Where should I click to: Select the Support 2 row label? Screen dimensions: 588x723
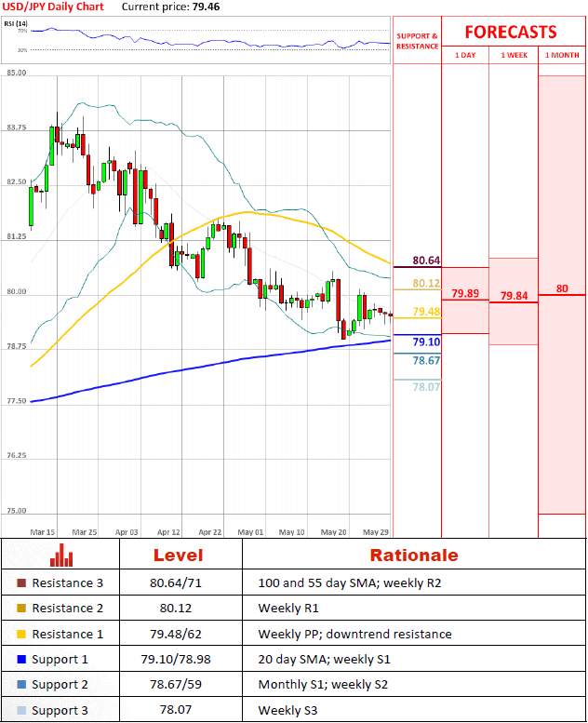coord(60,685)
